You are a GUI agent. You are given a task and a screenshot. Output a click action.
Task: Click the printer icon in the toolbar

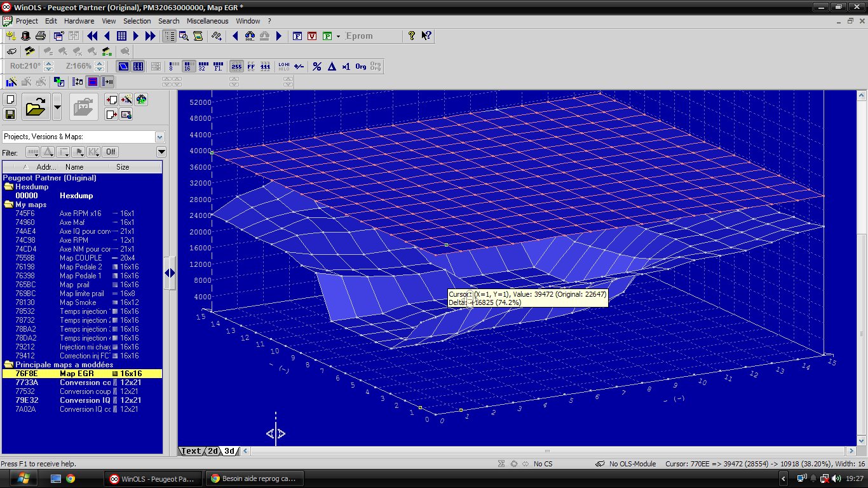(40, 36)
